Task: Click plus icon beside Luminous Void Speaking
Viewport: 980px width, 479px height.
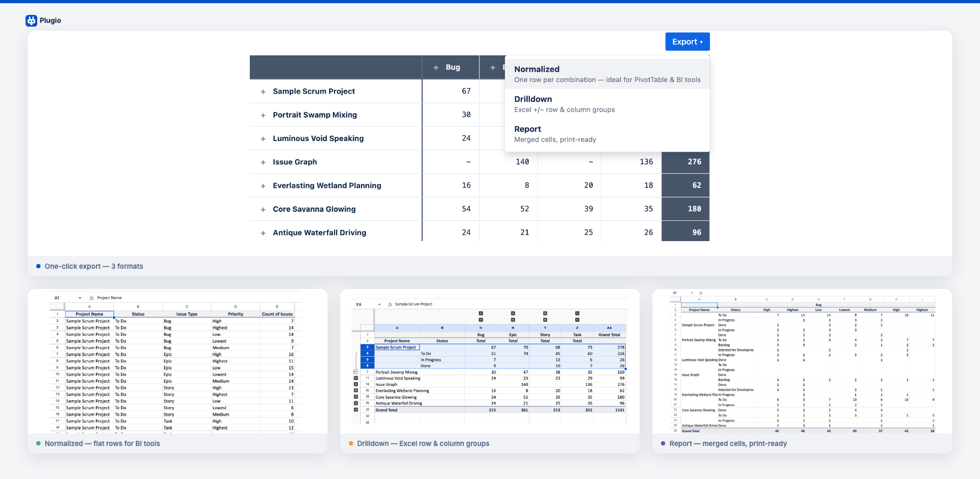Action: (263, 139)
